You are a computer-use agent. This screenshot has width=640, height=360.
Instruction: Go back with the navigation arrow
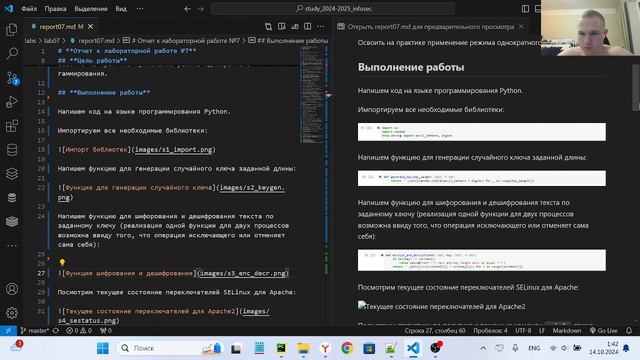point(187,9)
